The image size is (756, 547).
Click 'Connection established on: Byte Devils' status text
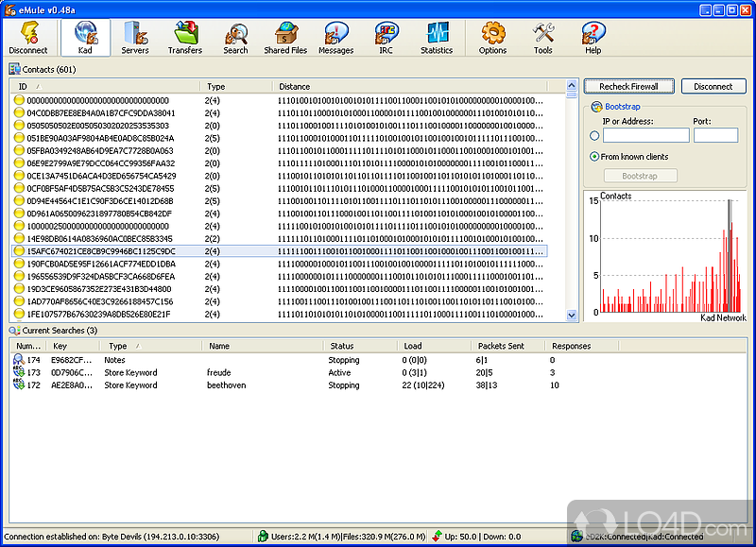[112, 536]
